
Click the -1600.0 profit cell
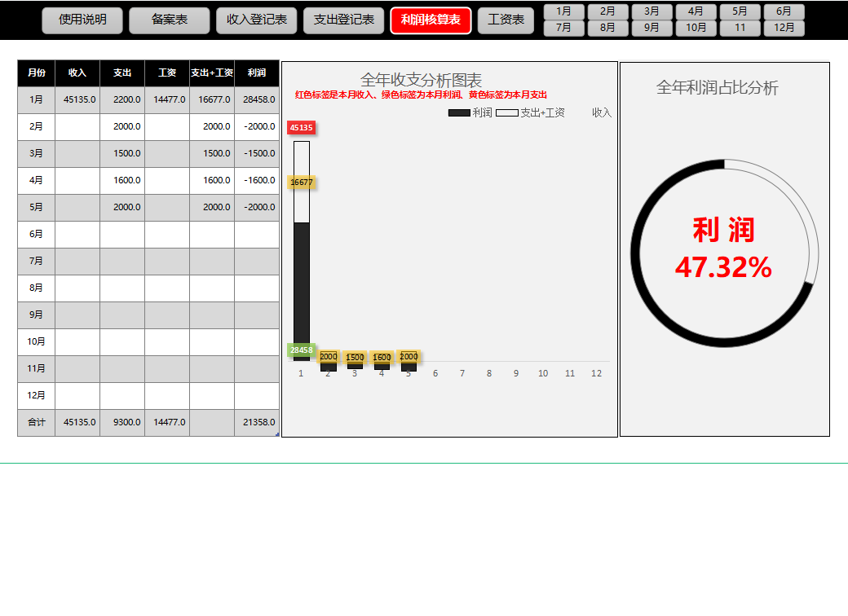tap(257, 180)
